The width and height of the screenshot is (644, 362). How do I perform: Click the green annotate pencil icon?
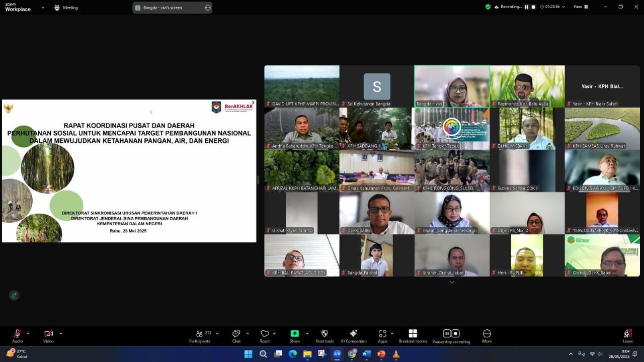14,296
